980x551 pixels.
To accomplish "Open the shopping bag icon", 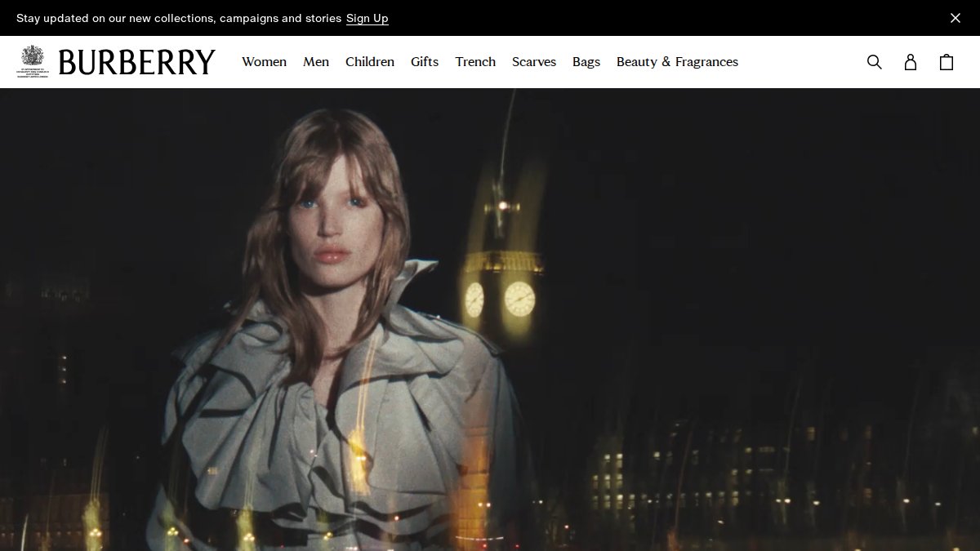I will tap(947, 62).
